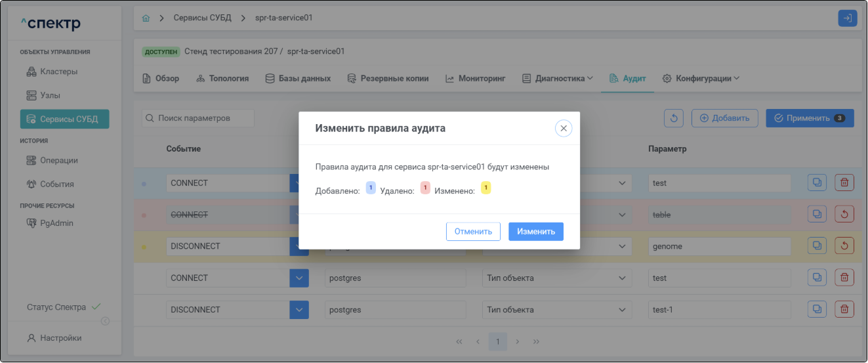The width and height of the screenshot is (868, 363).
Task: Open event dropdown in last DISCONNECT row
Action: [299, 309]
